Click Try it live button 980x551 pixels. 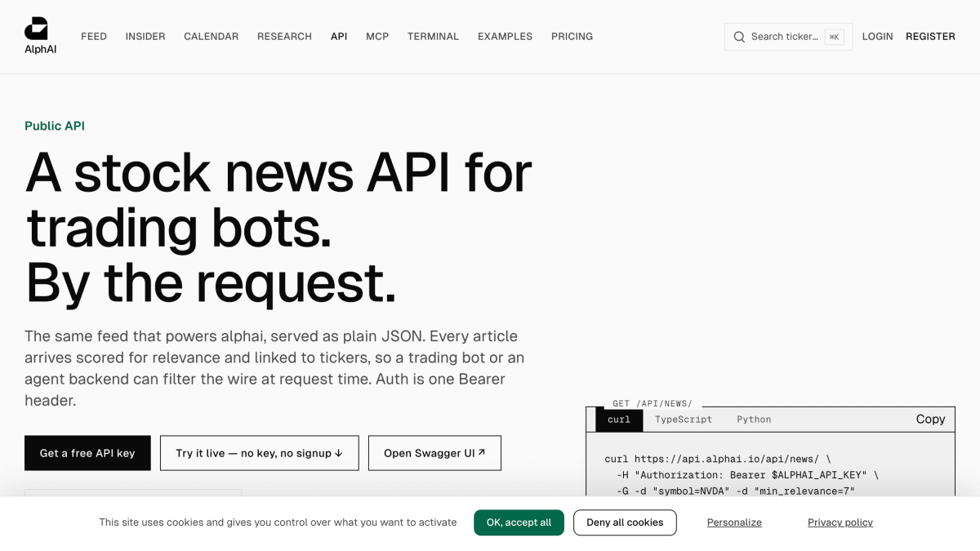(x=259, y=453)
